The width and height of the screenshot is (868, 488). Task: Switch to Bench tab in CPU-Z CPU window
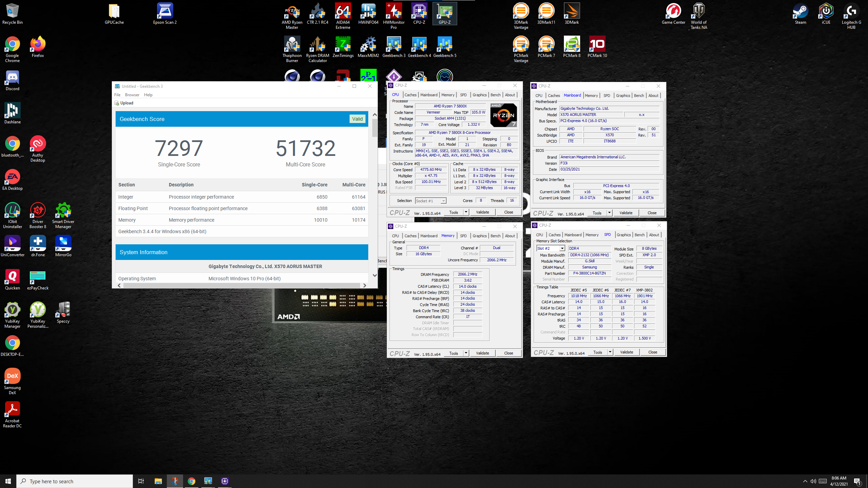coord(495,95)
